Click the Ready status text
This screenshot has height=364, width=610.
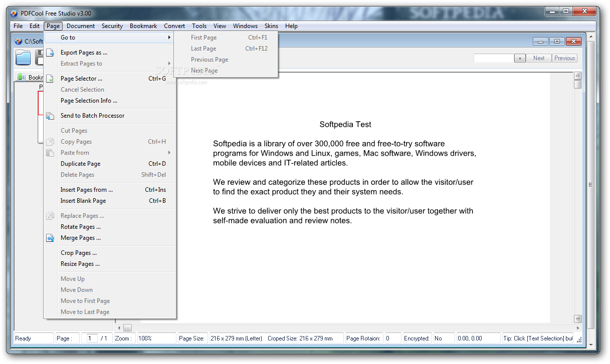pos(23,338)
